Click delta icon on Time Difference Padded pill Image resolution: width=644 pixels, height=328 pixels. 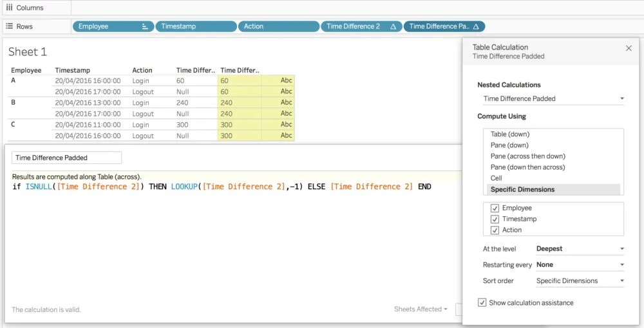tap(476, 26)
